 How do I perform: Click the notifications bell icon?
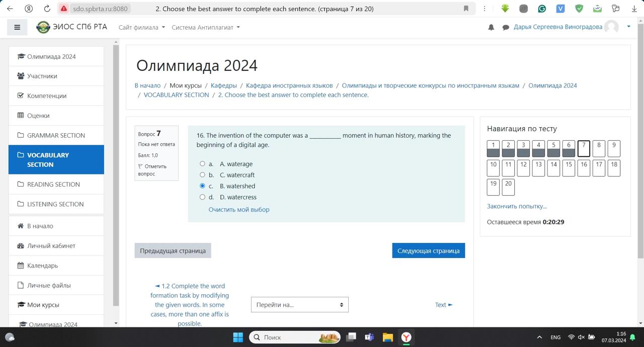pos(491,27)
